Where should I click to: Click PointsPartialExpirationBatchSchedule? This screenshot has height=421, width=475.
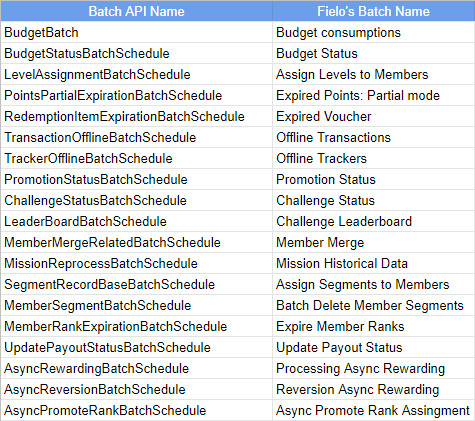pyautogui.click(x=113, y=96)
